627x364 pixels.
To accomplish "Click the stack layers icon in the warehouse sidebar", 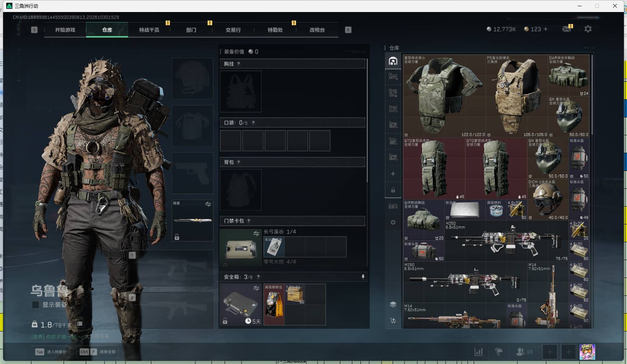I will click(x=393, y=304).
